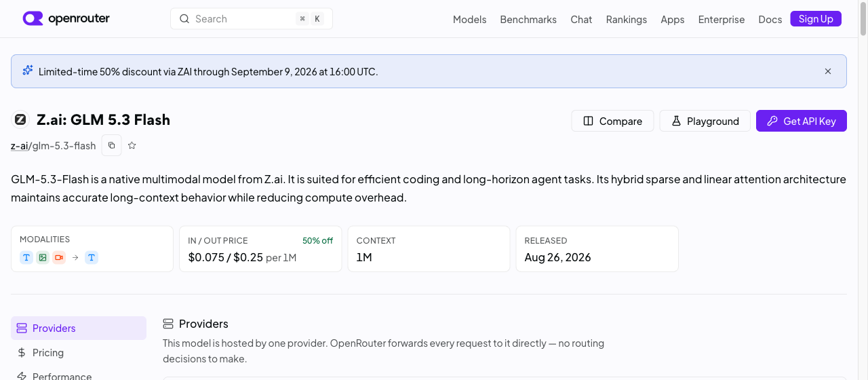
Task: Click the text output modality icon
Action: tap(92, 257)
